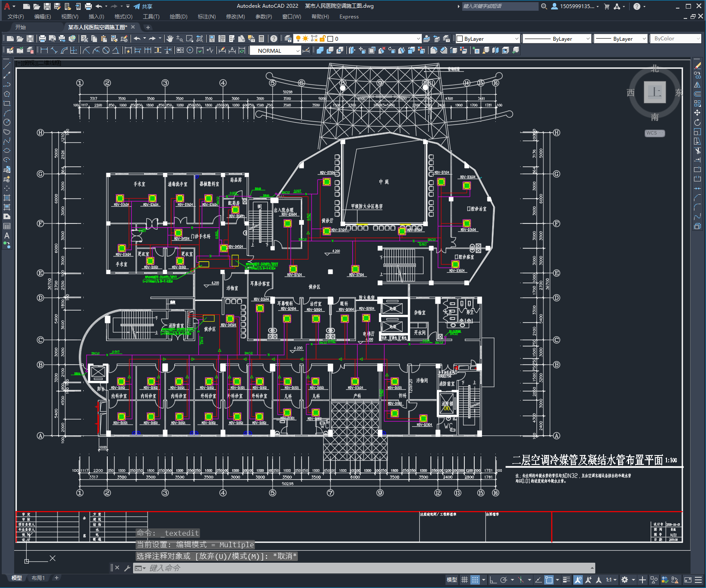Image resolution: width=706 pixels, height=588 pixels.
Task: Select the Hatch draw tool
Action: [x=7, y=198]
